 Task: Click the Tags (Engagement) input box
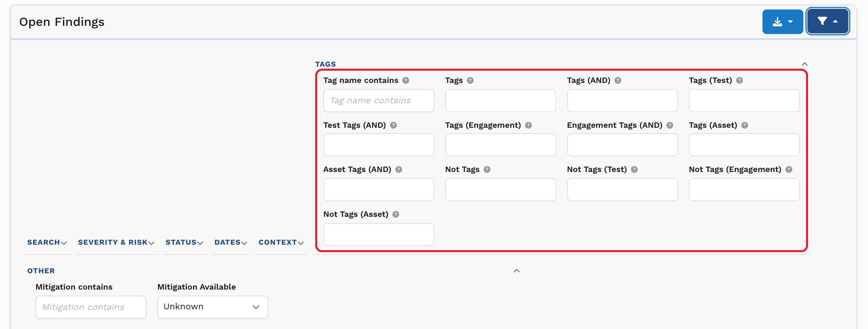[x=500, y=145]
